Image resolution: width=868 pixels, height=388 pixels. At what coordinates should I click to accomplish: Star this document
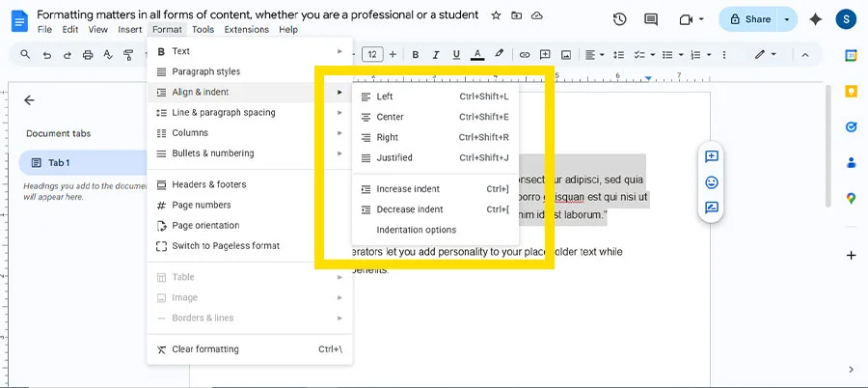496,15
